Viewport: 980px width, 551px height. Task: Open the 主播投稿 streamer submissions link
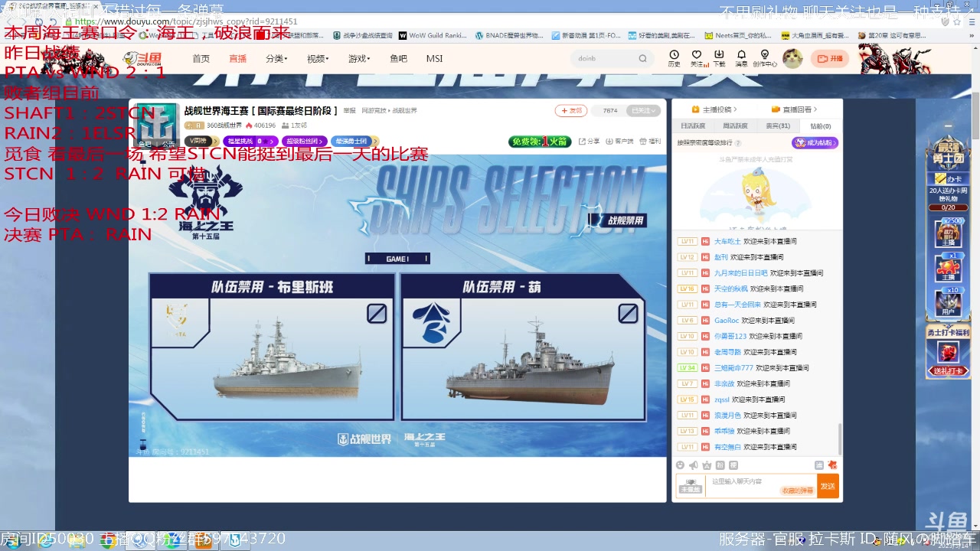coord(714,109)
